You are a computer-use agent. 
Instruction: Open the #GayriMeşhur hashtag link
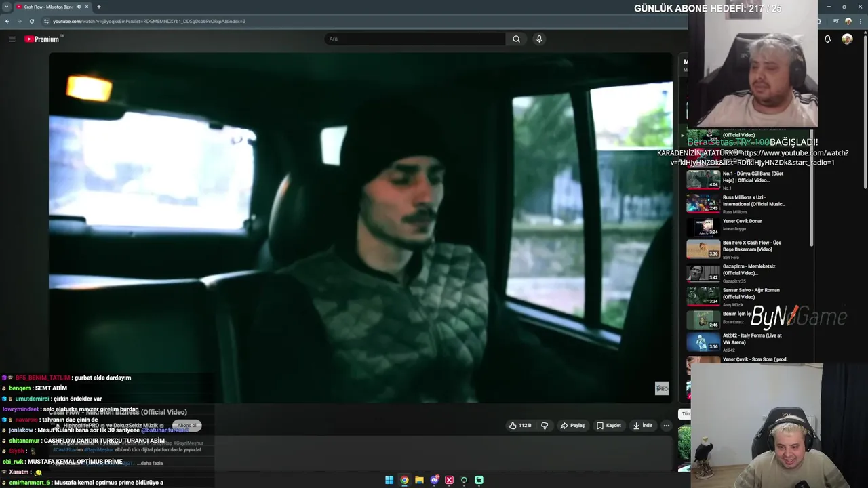point(99,449)
